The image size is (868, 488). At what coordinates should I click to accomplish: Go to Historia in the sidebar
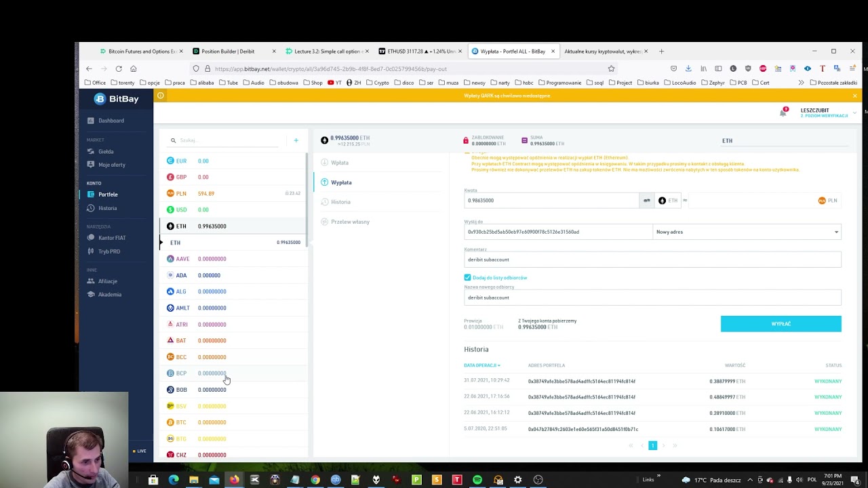click(x=102, y=208)
